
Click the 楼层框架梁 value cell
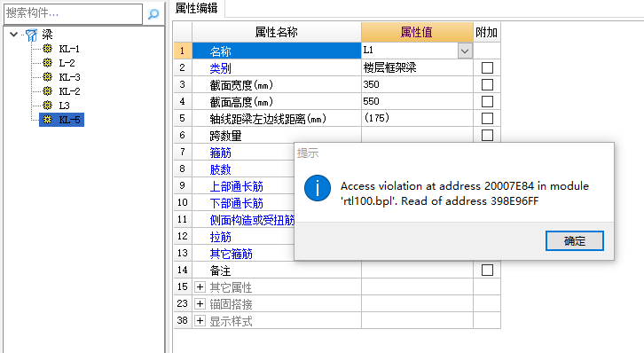coord(417,67)
